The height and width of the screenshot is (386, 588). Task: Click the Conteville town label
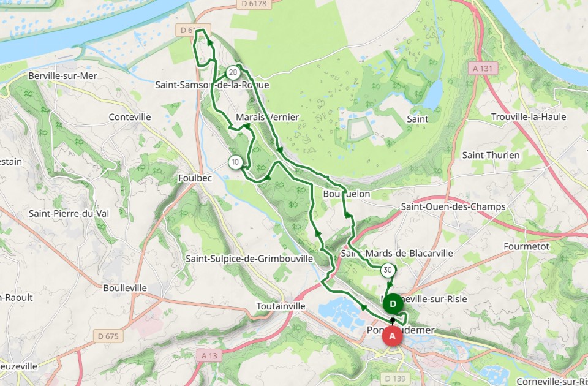130,117
